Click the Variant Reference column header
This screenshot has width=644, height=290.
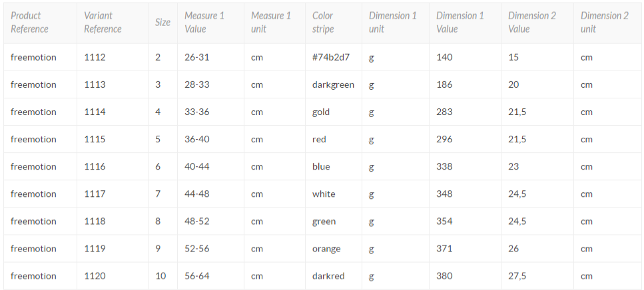[103, 22]
